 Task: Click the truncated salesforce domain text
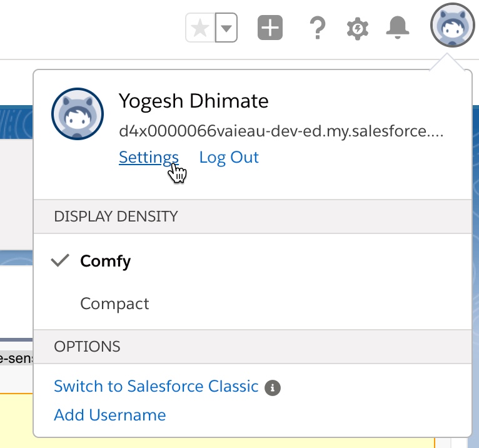point(281,131)
